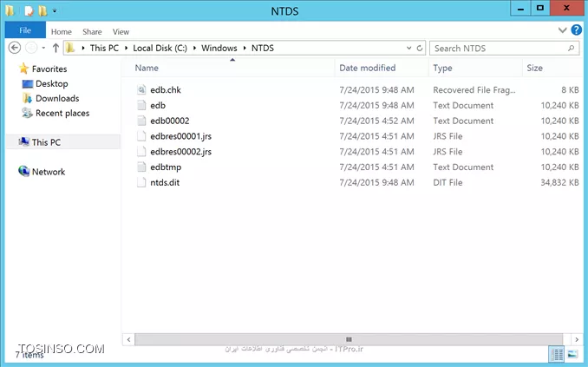The width and height of the screenshot is (588, 367).
Task: Expand the arrow after Windows breadcrumb
Action: coord(244,48)
